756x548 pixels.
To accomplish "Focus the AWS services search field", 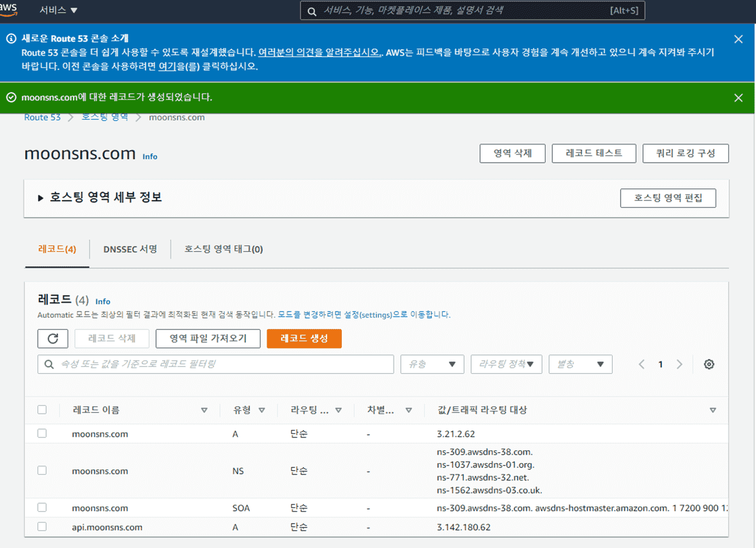I will click(472, 11).
